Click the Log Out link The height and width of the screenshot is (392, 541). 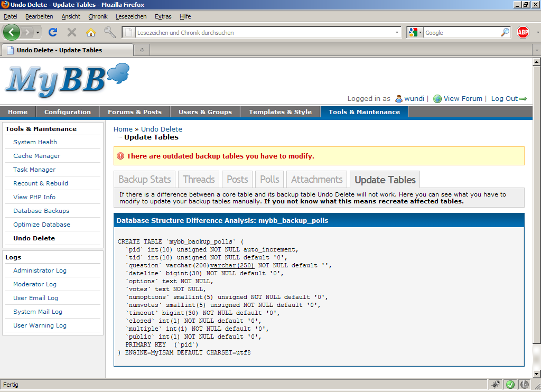(x=504, y=98)
